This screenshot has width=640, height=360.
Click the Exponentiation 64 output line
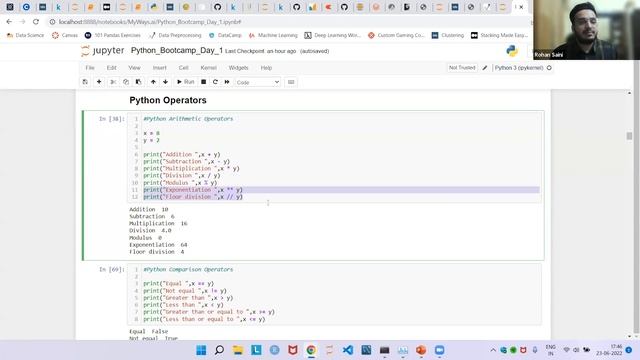pos(158,244)
